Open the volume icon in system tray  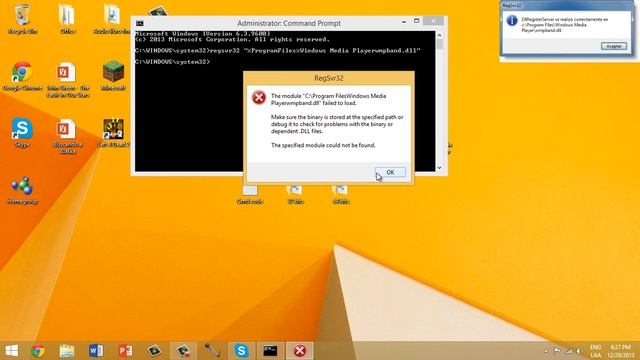click(578, 351)
